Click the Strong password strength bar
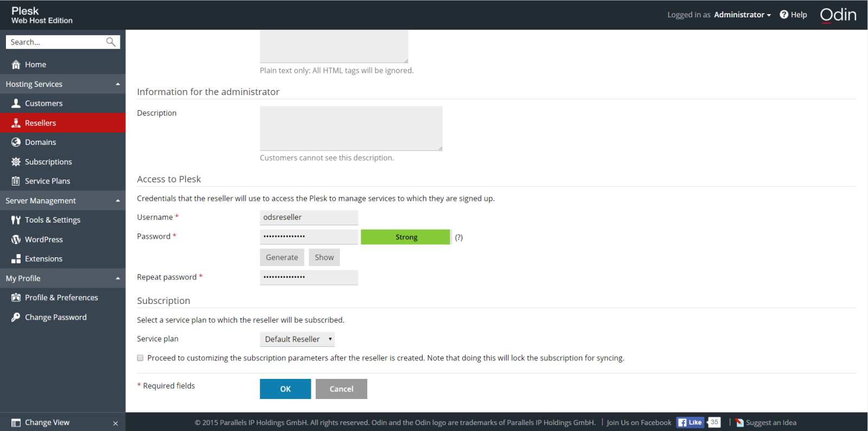 (x=406, y=237)
